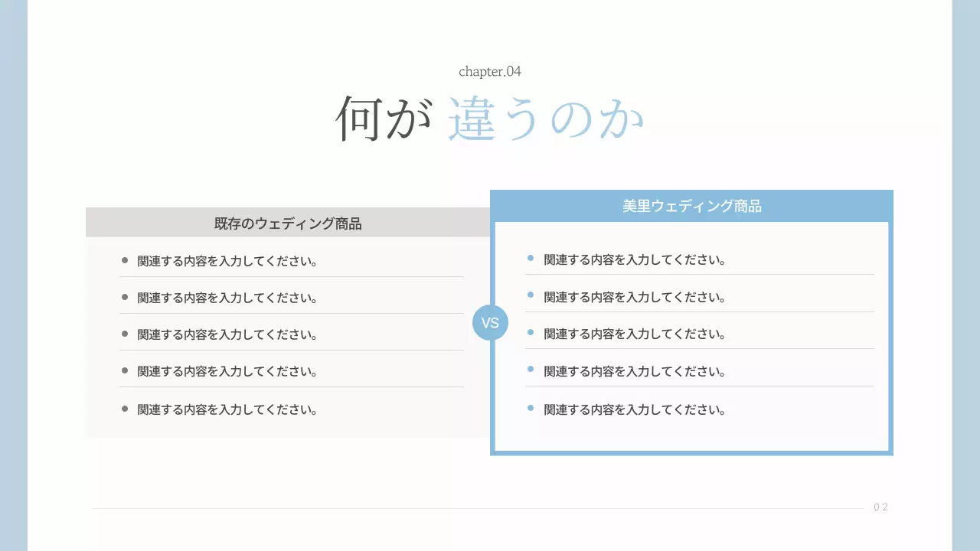The height and width of the screenshot is (551, 980).
Task: Select the second bullet dot in left column
Action: pyautogui.click(x=124, y=296)
